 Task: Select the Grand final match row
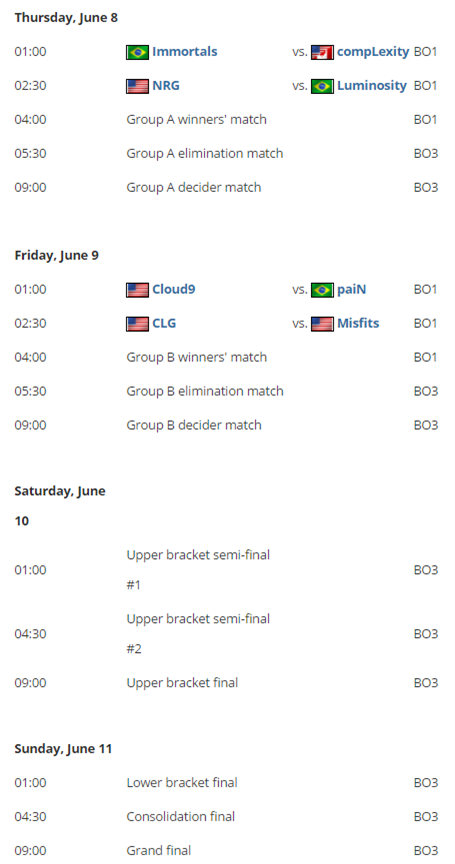tap(226, 850)
